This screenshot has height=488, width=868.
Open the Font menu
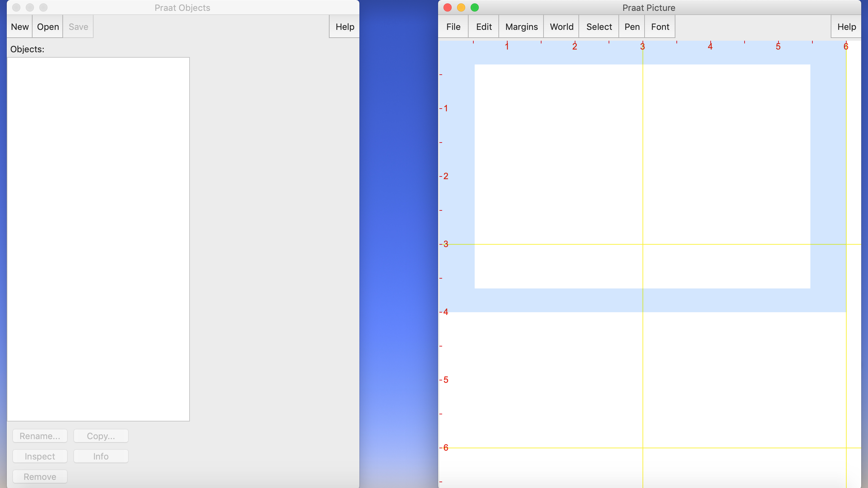pos(660,26)
